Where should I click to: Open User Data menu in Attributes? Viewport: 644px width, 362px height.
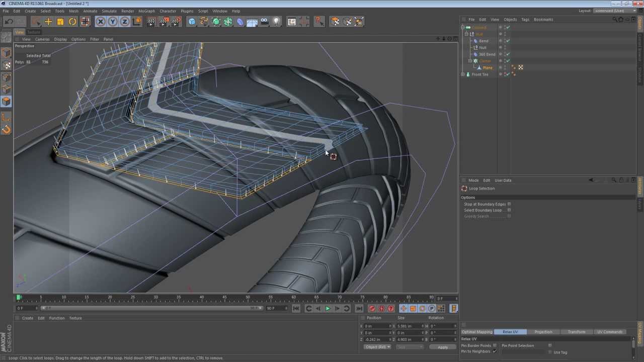tap(503, 180)
